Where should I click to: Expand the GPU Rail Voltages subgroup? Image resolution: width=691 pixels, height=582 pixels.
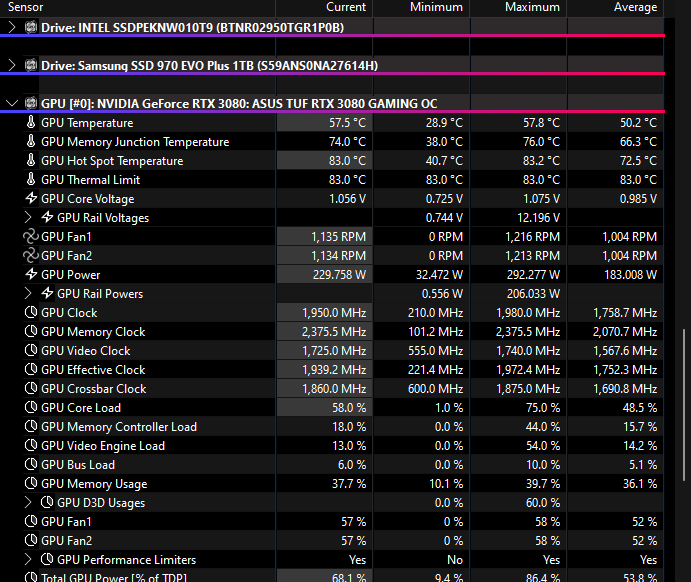(29, 218)
